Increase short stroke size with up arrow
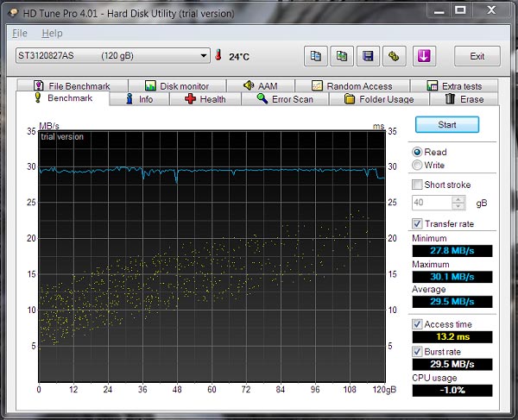 tap(458, 199)
